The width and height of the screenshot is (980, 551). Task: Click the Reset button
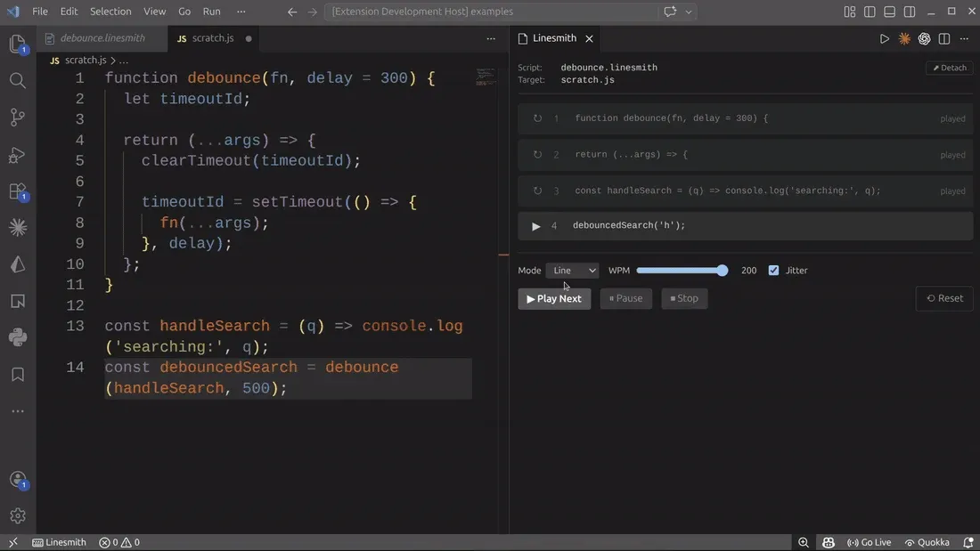(944, 298)
